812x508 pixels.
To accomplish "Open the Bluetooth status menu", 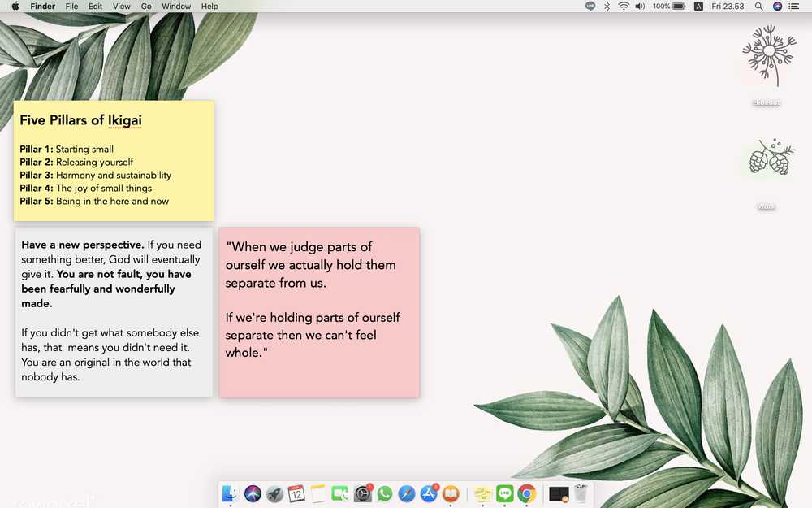I will point(607,7).
